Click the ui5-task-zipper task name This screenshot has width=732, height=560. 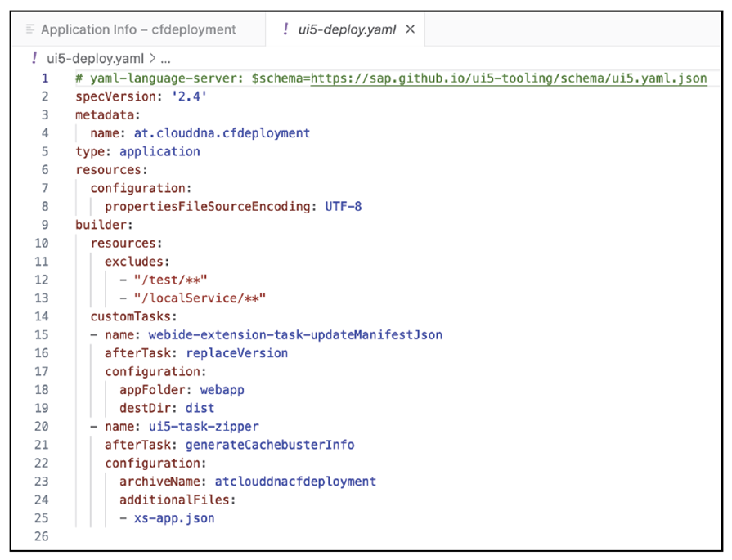[204, 426]
